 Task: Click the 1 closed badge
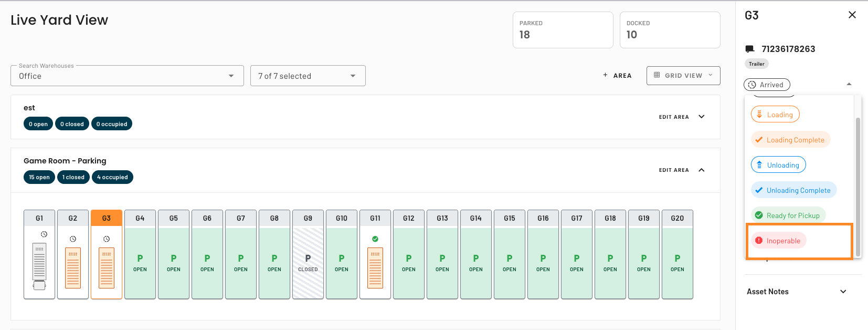coord(73,177)
